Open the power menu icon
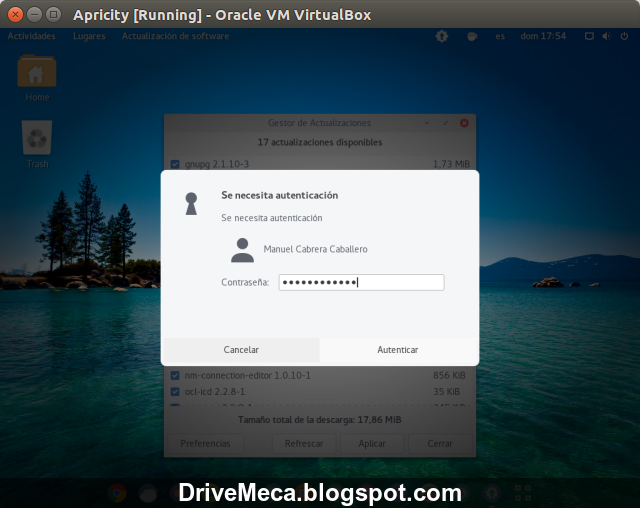Screen dimensions: 640x508 [x=624, y=36]
